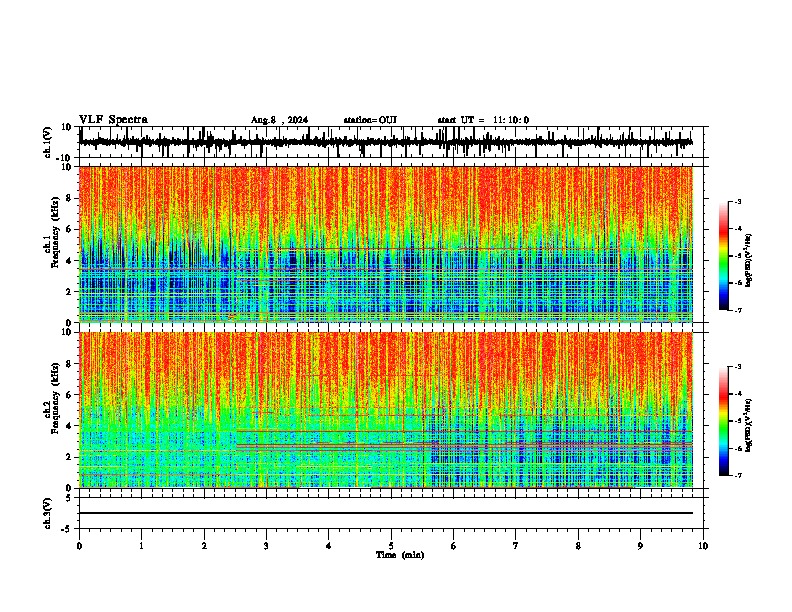The width and height of the screenshot is (792, 612).
Task: Click time axis tick label "1"
Action: point(142,546)
